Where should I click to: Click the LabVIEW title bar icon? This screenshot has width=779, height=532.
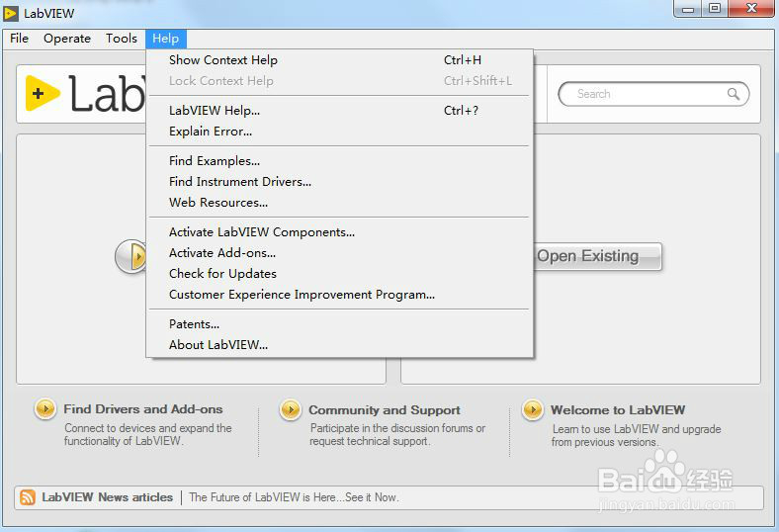click(11, 14)
